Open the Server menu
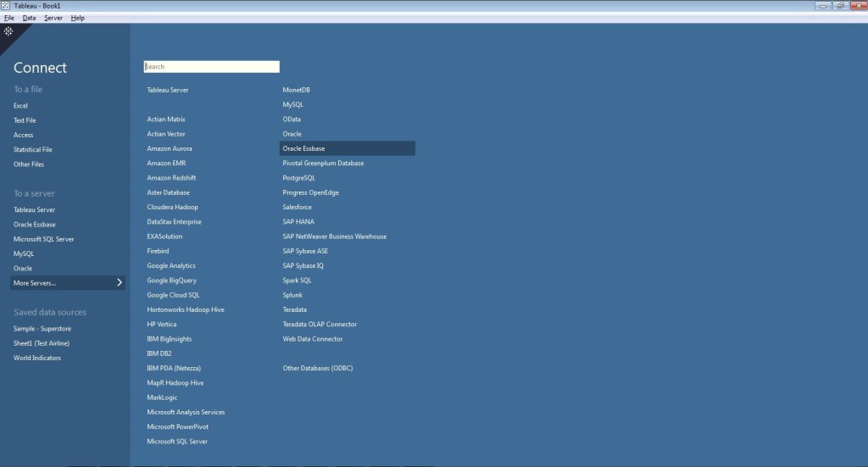The image size is (868, 467). 53,18
